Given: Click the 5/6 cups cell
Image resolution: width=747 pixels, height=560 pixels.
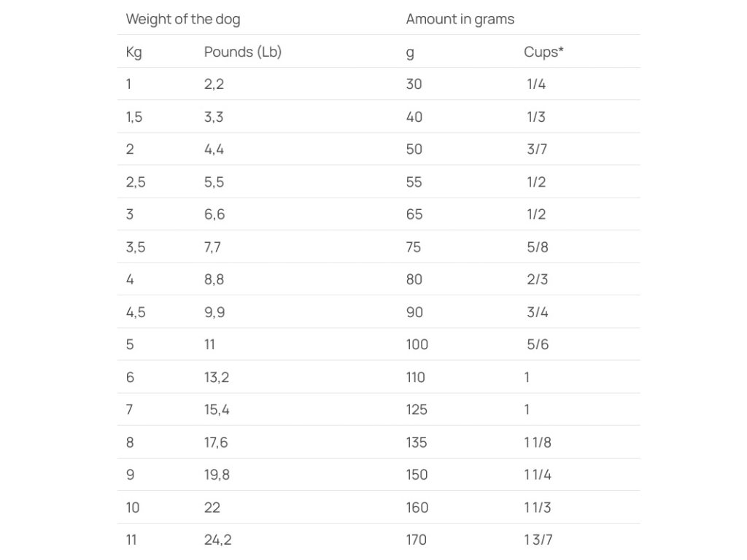Looking at the screenshot, I should click(x=537, y=344).
